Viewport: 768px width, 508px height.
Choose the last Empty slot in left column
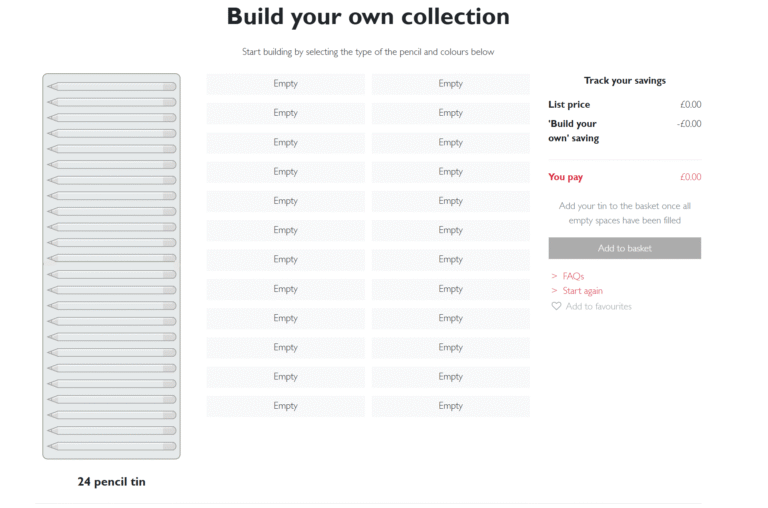[x=285, y=406]
